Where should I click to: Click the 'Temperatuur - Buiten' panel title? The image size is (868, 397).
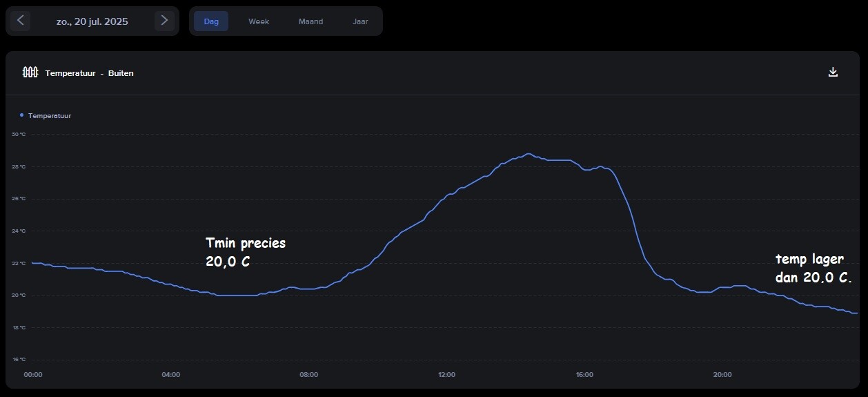pyautogui.click(x=90, y=73)
